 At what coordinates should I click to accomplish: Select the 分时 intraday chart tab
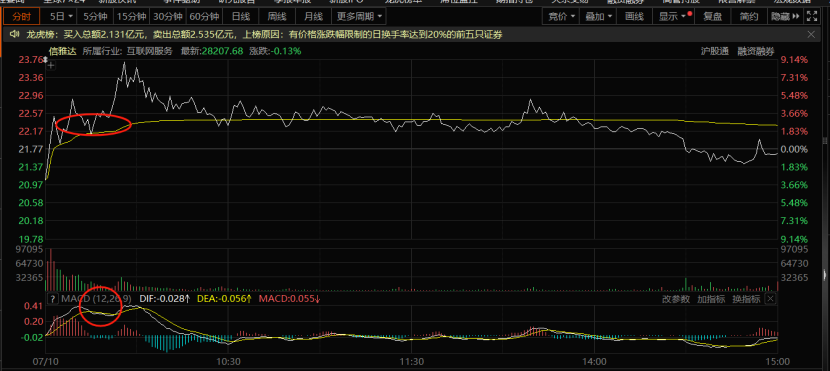click(x=22, y=16)
